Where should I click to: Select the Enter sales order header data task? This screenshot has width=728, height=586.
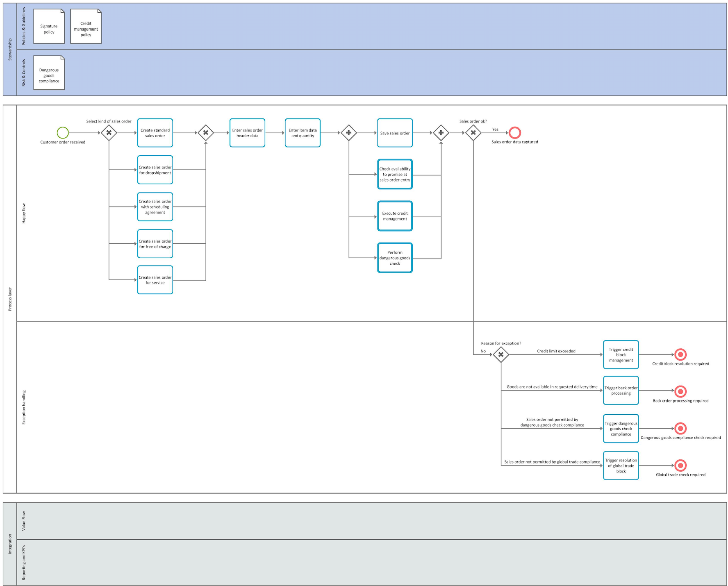point(247,133)
